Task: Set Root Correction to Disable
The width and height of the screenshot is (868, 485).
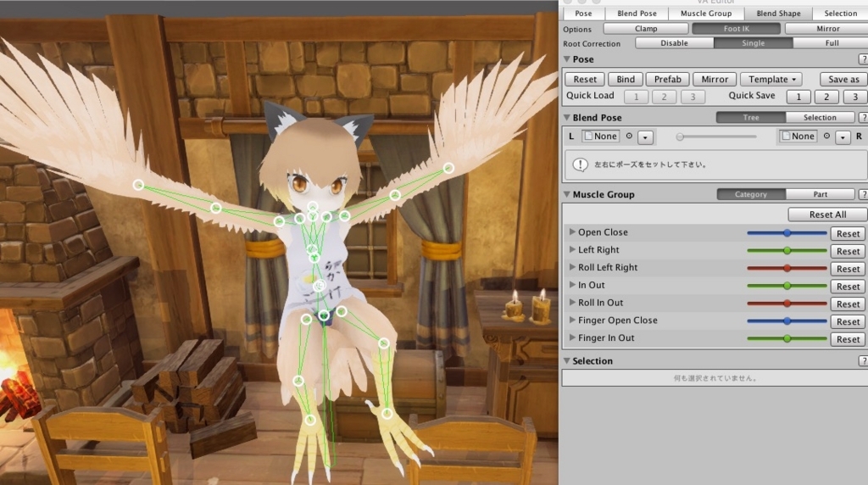Action: tap(674, 42)
